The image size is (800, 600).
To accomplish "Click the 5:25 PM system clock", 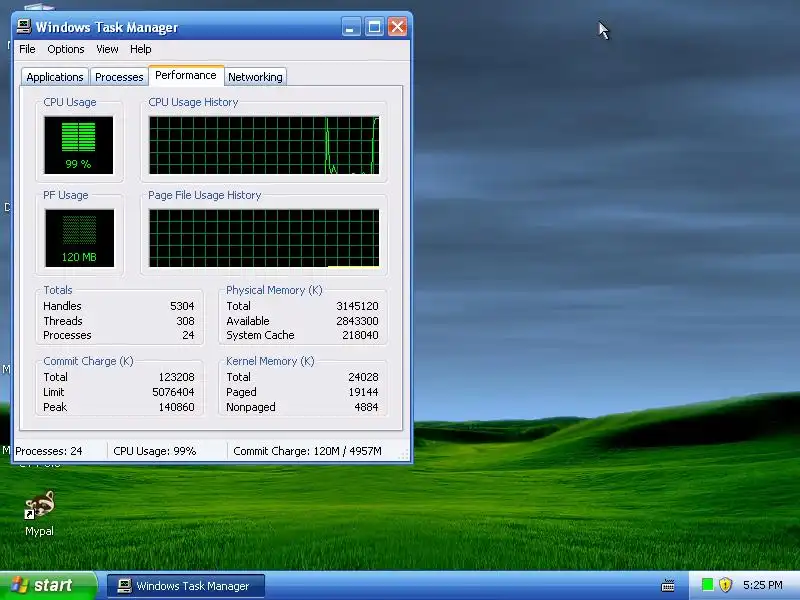I will pyautogui.click(x=762, y=585).
